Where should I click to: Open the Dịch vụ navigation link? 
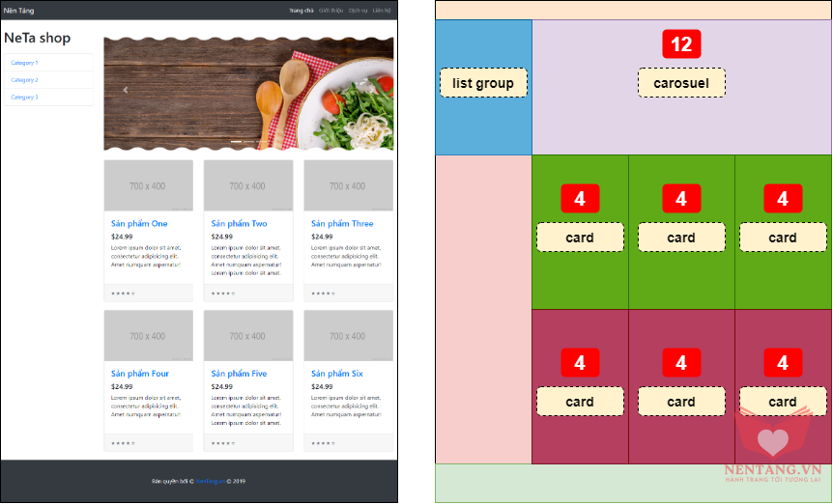358,10
